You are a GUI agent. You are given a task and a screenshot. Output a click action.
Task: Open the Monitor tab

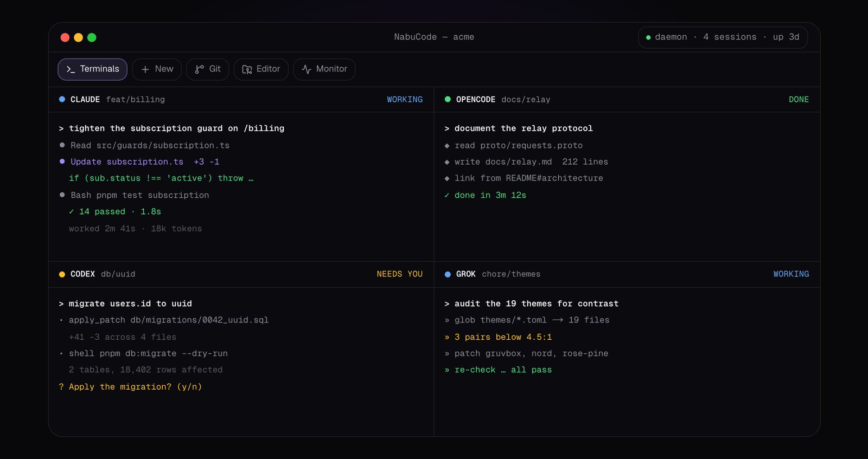324,69
